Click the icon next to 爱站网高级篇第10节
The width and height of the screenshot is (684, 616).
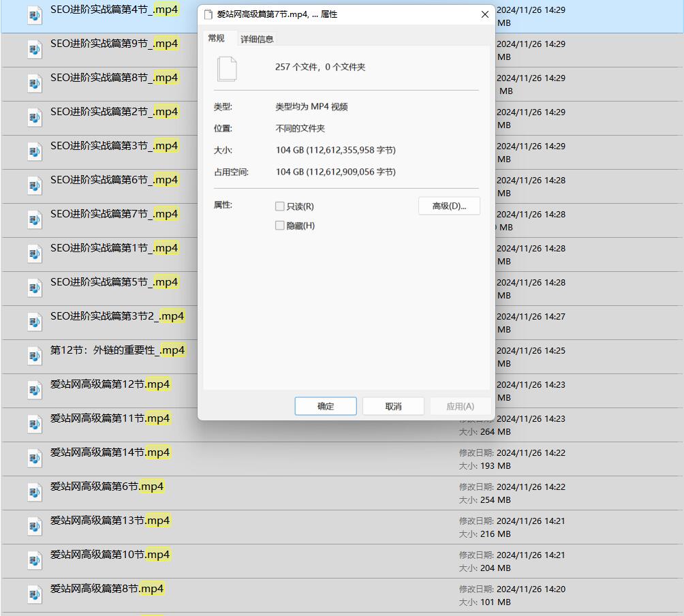(35, 560)
